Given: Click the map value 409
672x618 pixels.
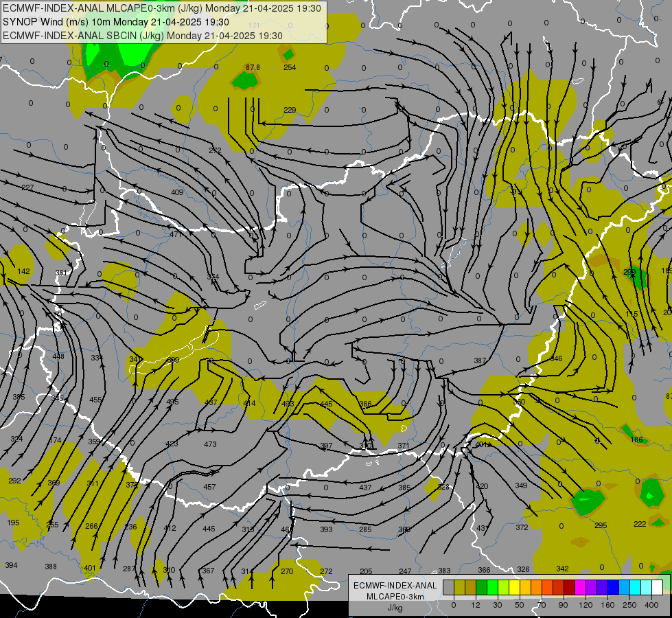Looking at the screenshot, I should click(177, 192).
